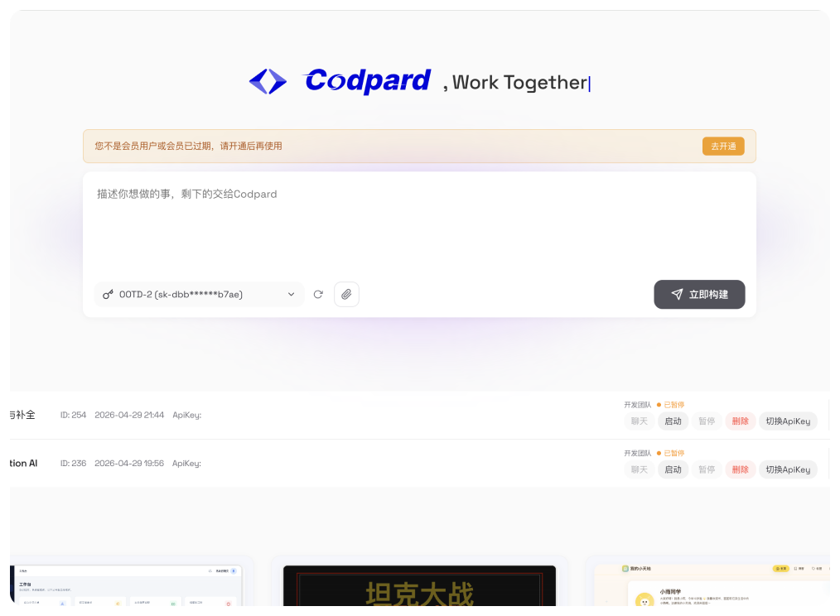840x616 pixels.
Task: Click the membership expired warning text
Action: click(x=189, y=146)
